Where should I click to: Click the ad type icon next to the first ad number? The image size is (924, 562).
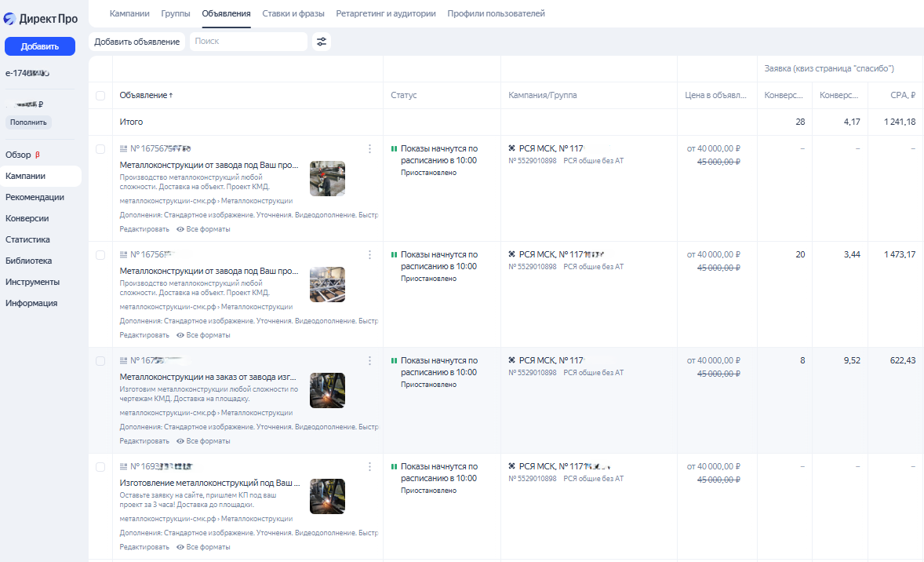point(123,148)
